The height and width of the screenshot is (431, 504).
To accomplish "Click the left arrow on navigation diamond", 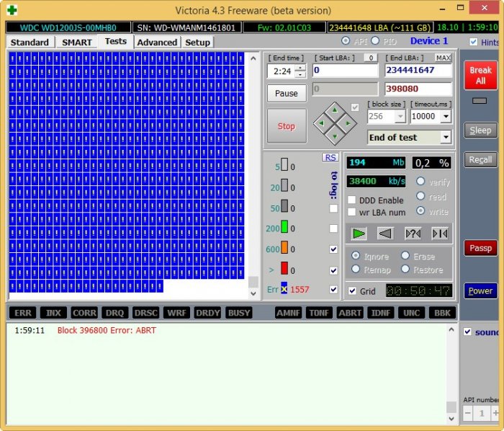I will (x=321, y=123).
